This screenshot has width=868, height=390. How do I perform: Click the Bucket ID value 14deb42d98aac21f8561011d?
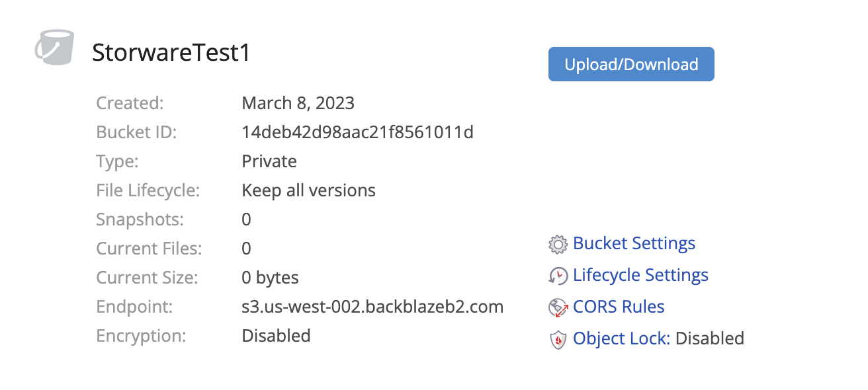pyautogui.click(x=357, y=132)
